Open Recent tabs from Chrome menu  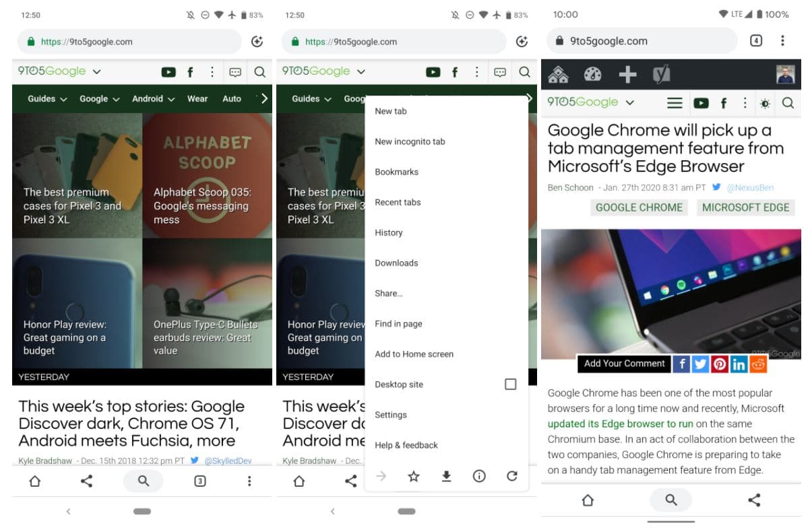coord(398,202)
